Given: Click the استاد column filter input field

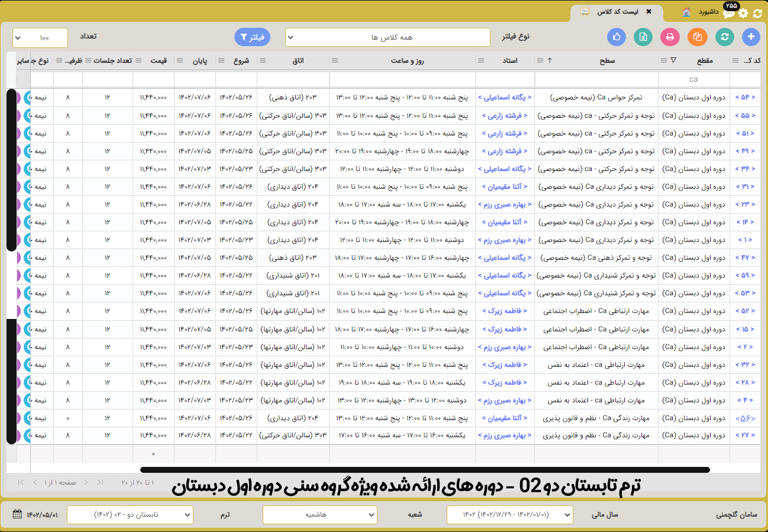Looking at the screenshot, I should (505, 79).
